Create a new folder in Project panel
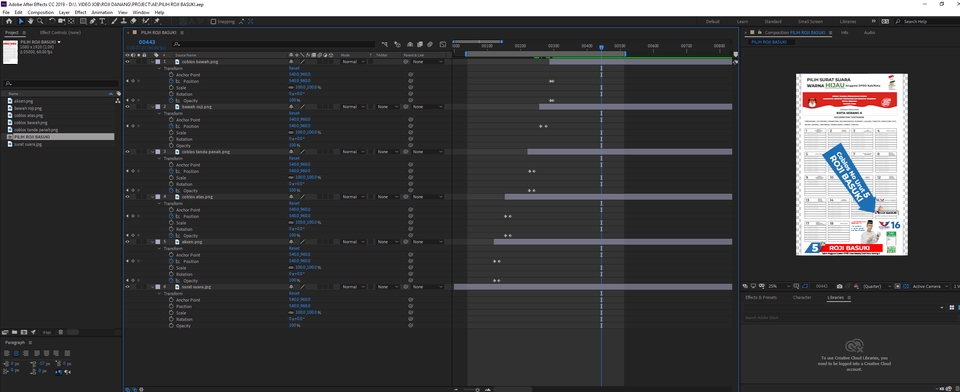 click(x=15, y=332)
